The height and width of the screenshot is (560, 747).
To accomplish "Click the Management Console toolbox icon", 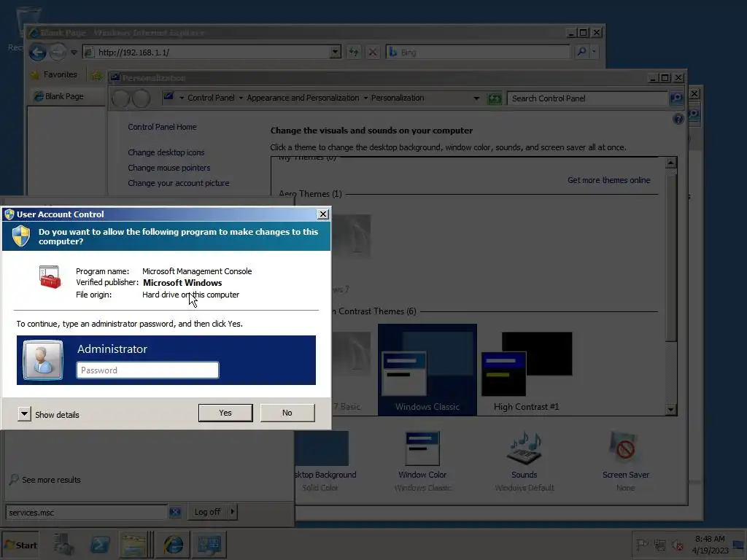I will pyautogui.click(x=50, y=277).
